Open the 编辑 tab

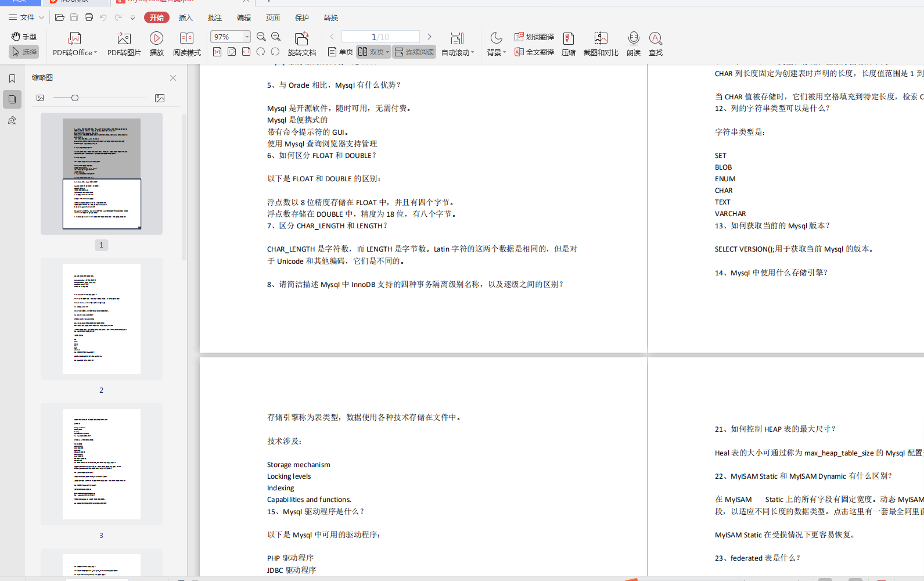coord(244,17)
